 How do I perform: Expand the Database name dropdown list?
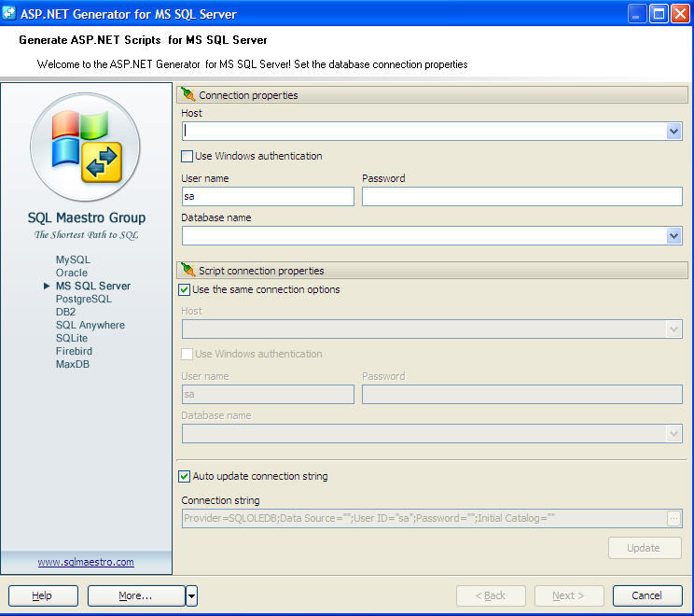click(x=673, y=236)
